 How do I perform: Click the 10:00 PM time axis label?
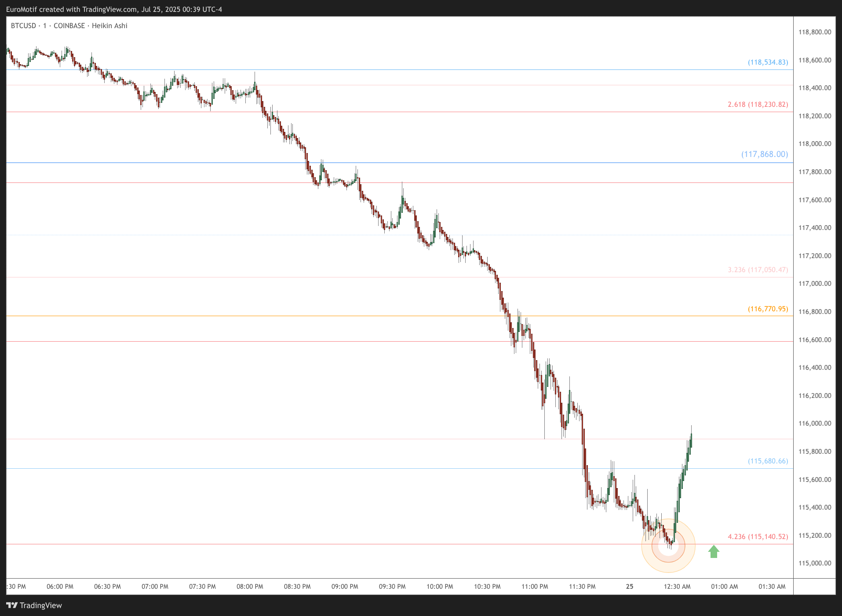click(440, 587)
